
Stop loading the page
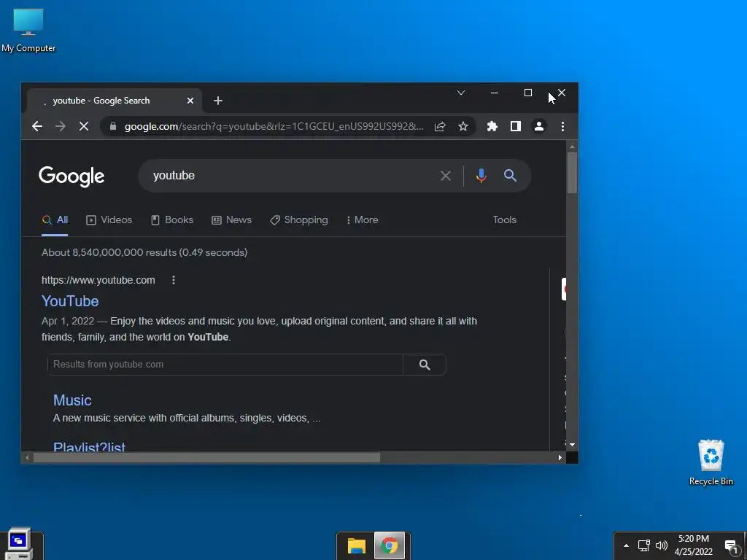click(84, 126)
